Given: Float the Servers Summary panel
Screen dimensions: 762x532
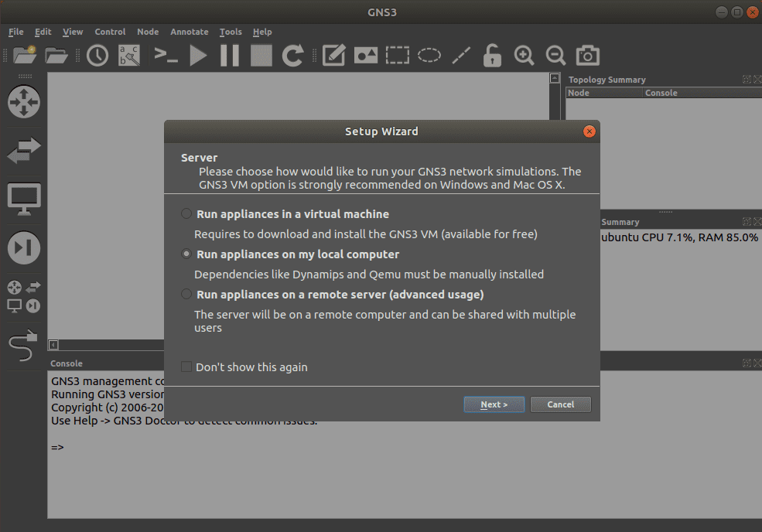Looking at the screenshot, I should (x=747, y=222).
